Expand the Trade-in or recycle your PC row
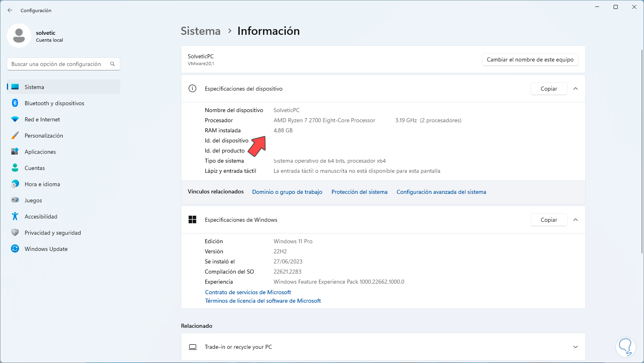Screen dimensions: 644x363 coord(576,347)
